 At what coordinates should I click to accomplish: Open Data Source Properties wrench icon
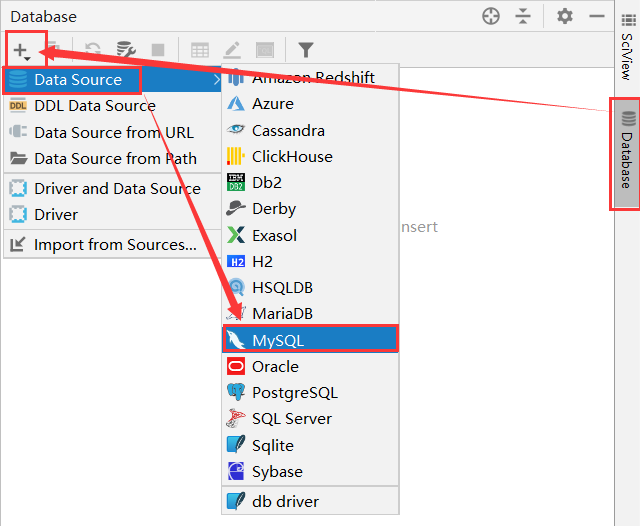(x=126, y=50)
